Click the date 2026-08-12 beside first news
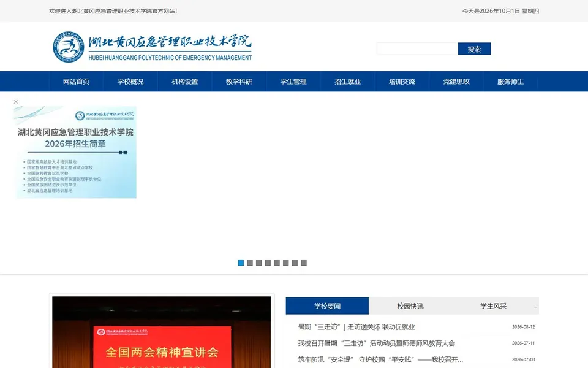This screenshot has height=368, width=588. 524,327
